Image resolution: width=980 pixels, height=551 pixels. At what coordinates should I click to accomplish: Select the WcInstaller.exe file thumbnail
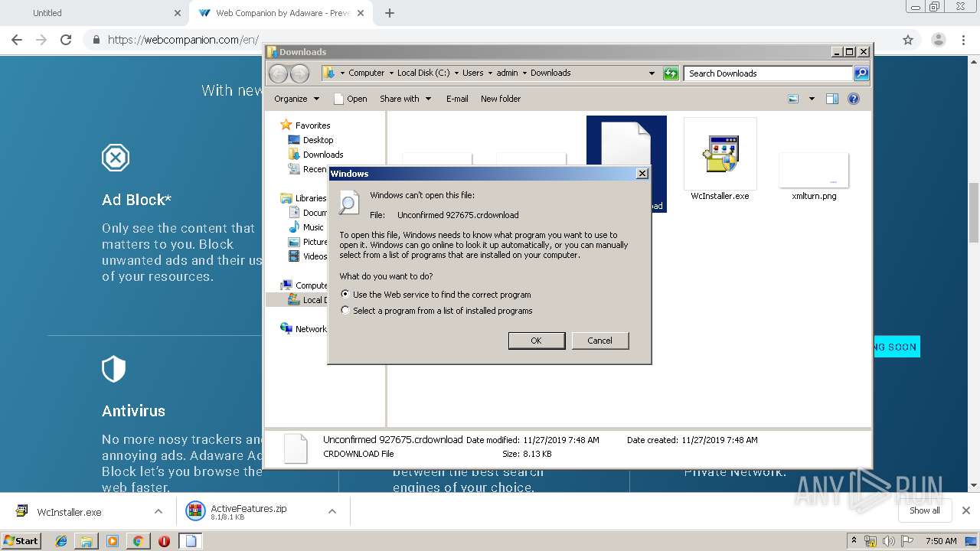[x=720, y=159]
